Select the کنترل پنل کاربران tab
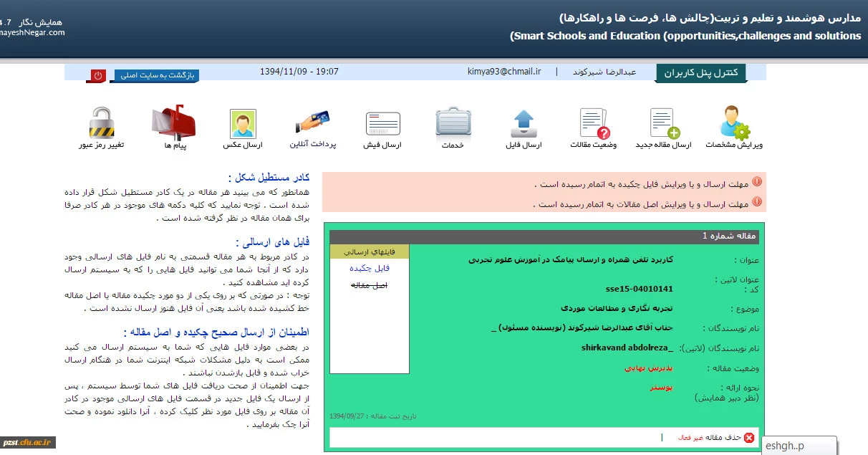 pyautogui.click(x=700, y=73)
